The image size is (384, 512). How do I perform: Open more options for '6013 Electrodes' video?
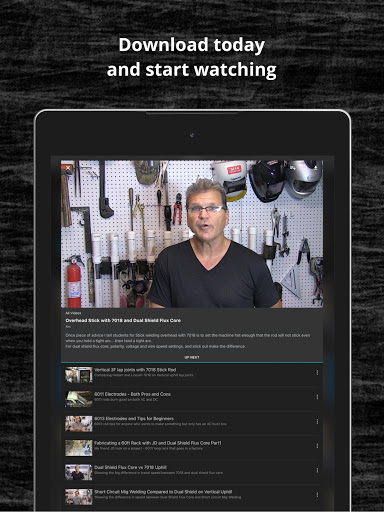point(317,422)
